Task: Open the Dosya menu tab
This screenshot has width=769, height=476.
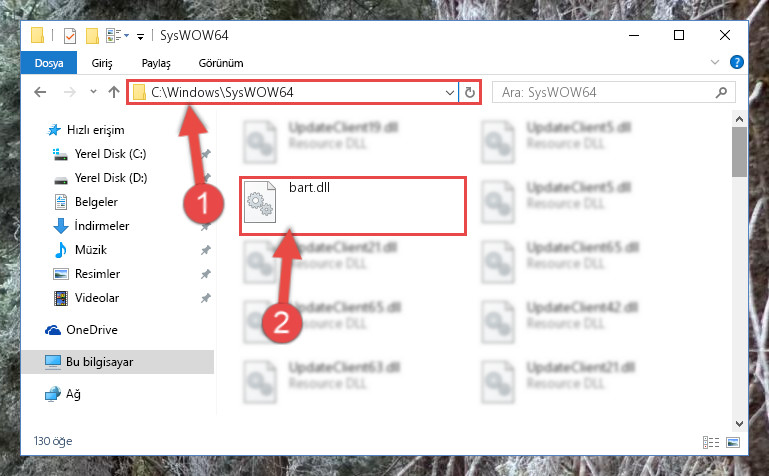Action: pyautogui.click(x=49, y=63)
